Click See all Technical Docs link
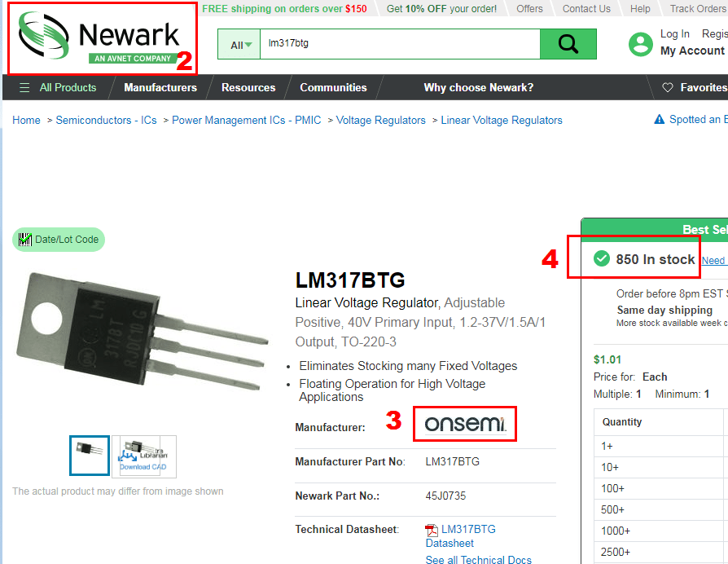Image resolution: width=728 pixels, height=564 pixels. click(479, 560)
